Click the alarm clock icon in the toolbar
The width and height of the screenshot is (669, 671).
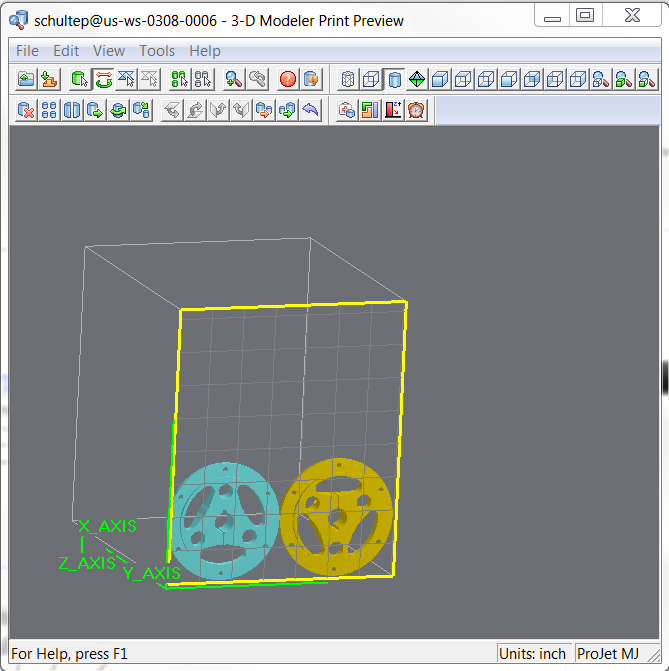click(x=416, y=110)
